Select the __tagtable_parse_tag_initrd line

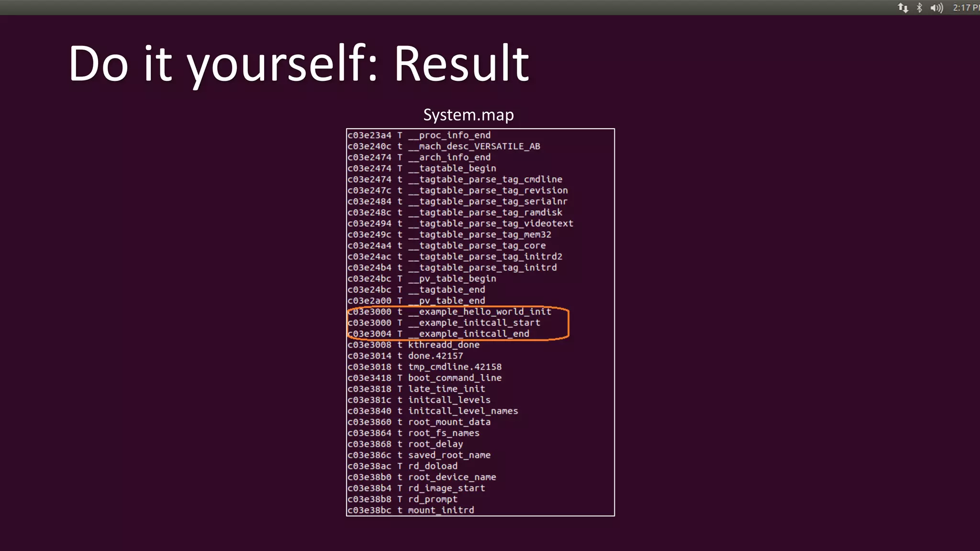pyautogui.click(x=452, y=267)
